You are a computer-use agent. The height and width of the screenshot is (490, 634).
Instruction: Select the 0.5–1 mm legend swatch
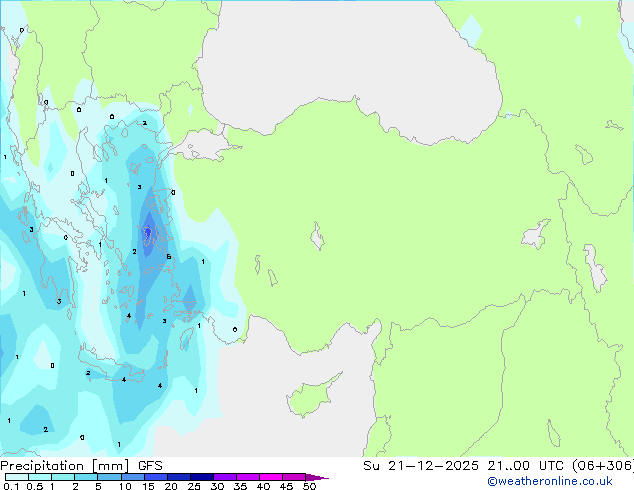pyautogui.click(x=40, y=477)
